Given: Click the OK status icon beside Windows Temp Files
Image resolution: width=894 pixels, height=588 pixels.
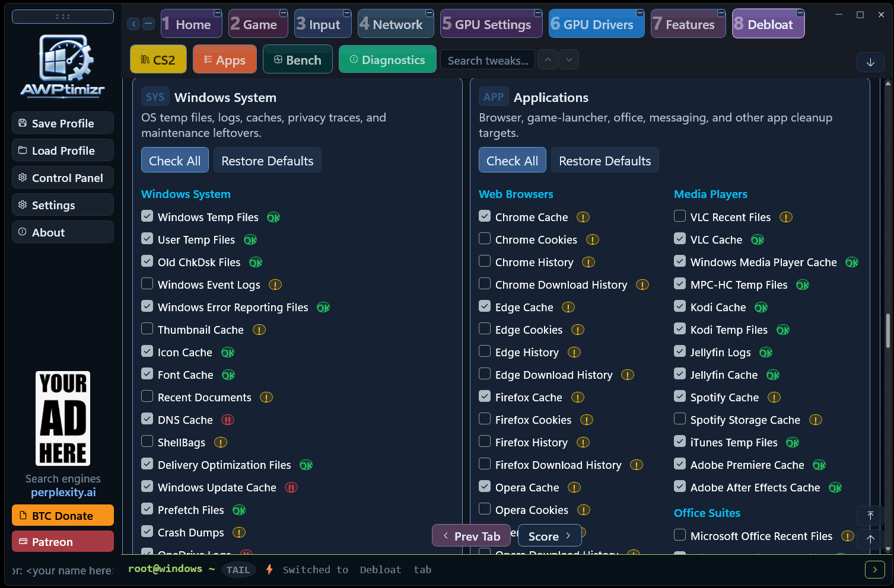Looking at the screenshot, I should point(273,218).
